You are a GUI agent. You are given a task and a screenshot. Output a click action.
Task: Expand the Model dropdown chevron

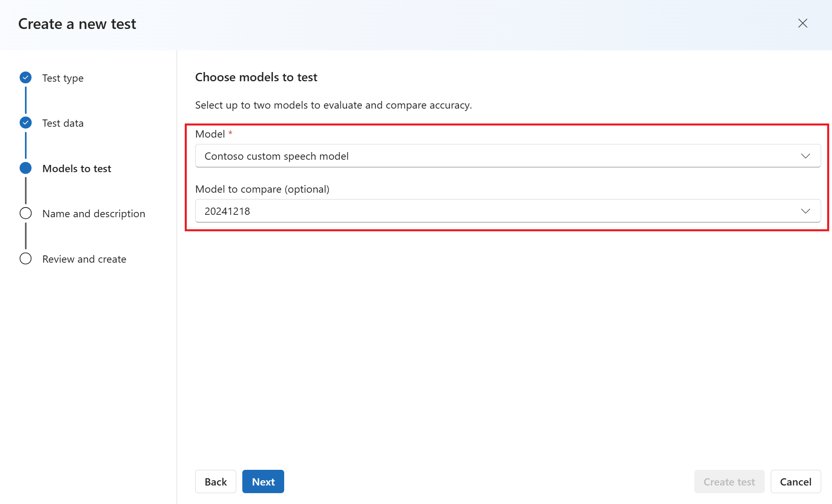point(805,156)
